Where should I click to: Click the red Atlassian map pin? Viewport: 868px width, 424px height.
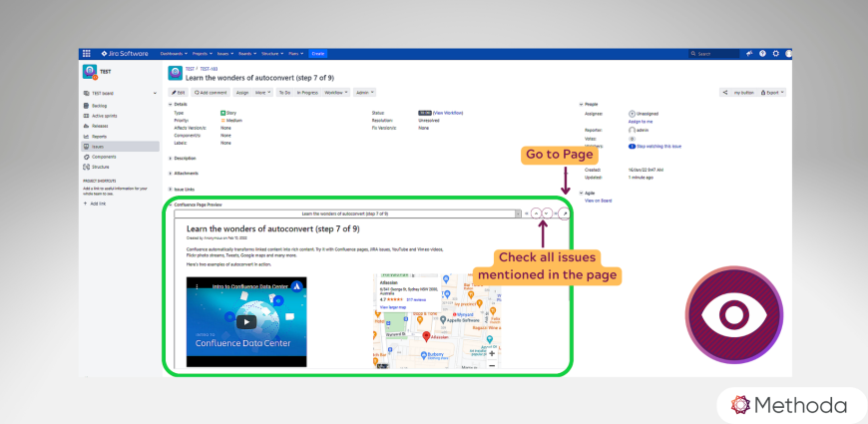(x=426, y=336)
